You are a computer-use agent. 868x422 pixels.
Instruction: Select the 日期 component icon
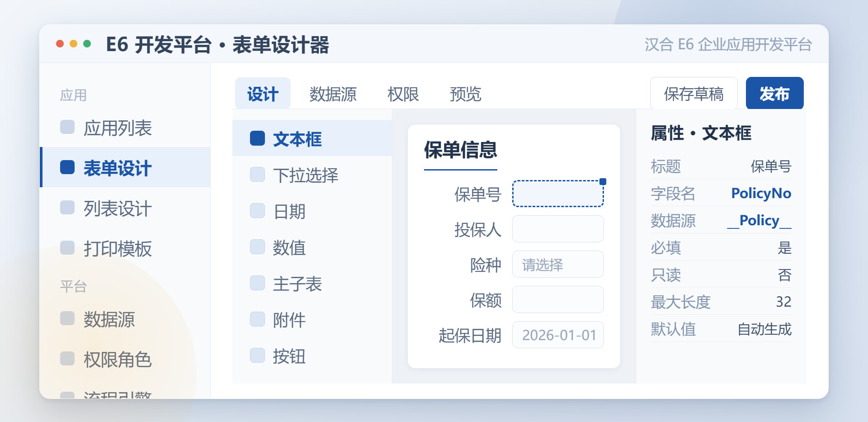258,211
